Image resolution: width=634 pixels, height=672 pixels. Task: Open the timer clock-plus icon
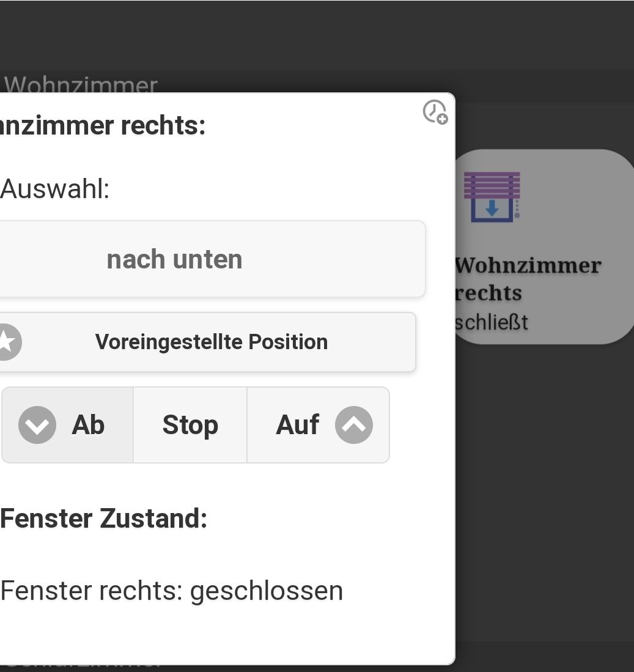(435, 113)
